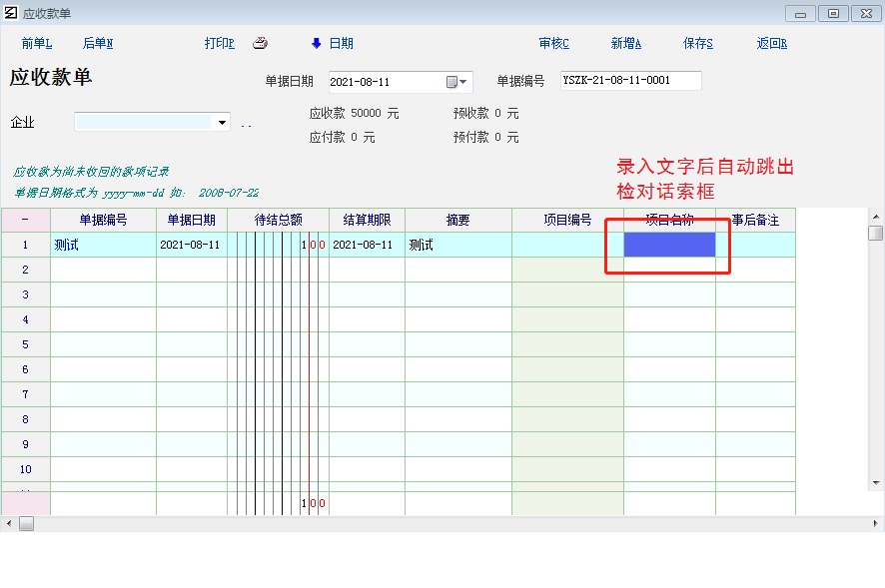
Task: Go to previous record with 前单
Action: [x=37, y=43]
